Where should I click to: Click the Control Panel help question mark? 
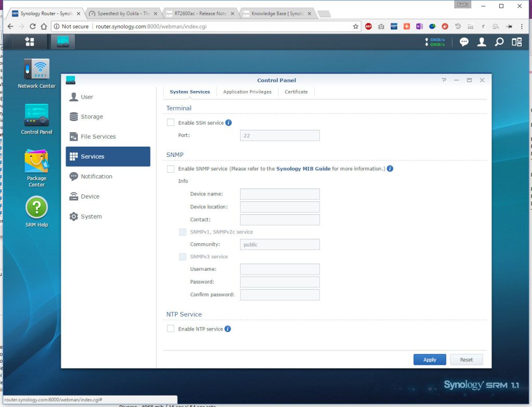tap(444, 80)
